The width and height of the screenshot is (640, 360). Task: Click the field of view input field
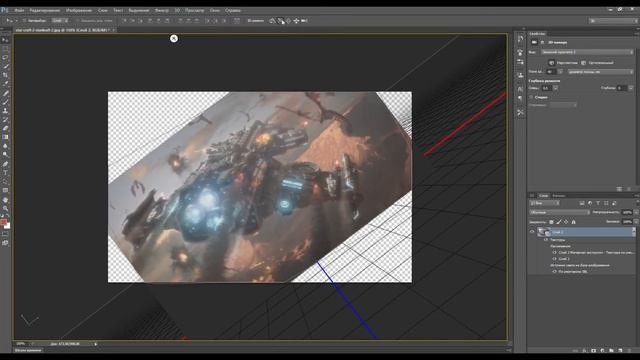click(551, 72)
